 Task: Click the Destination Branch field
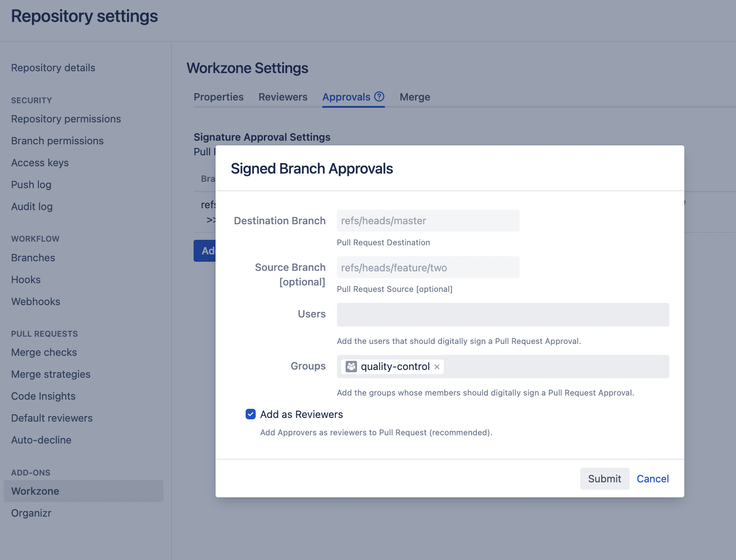pos(428,221)
